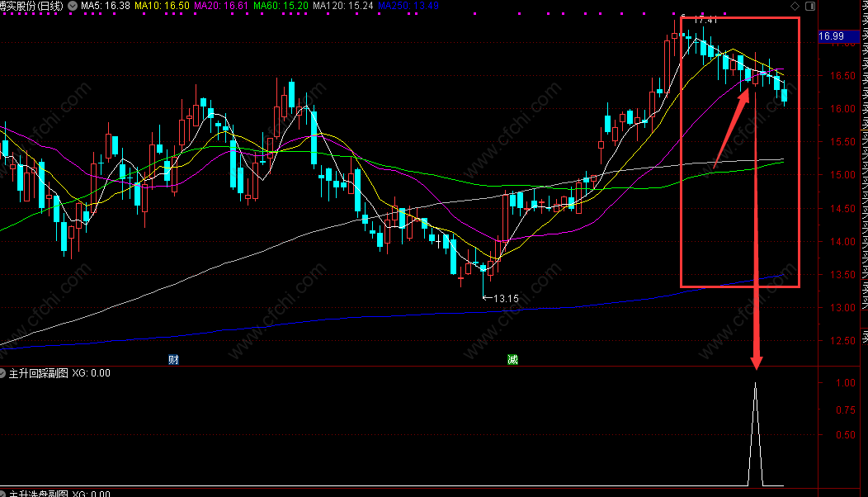This screenshot has width=868, height=497.
Task: Select the MA5: 16.38 label
Action: pyautogui.click(x=106, y=6)
